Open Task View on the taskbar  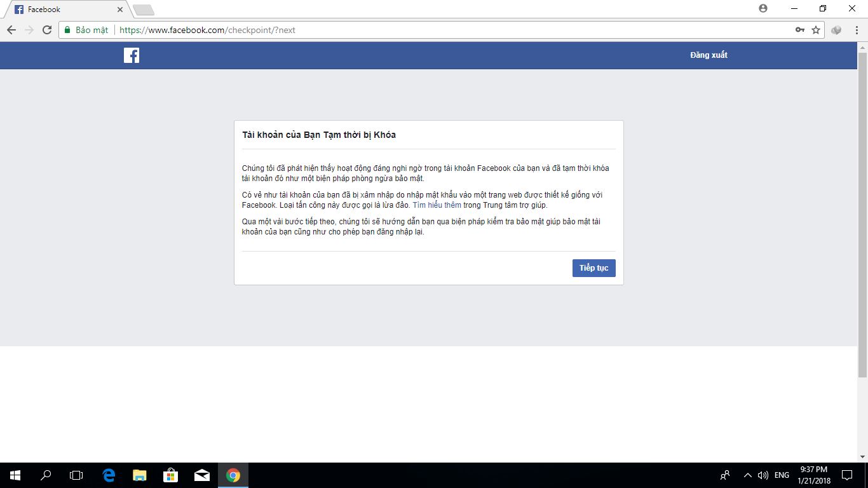point(76,475)
